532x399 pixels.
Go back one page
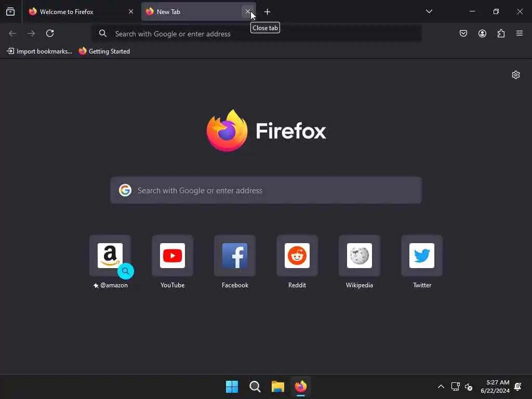(12, 33)
